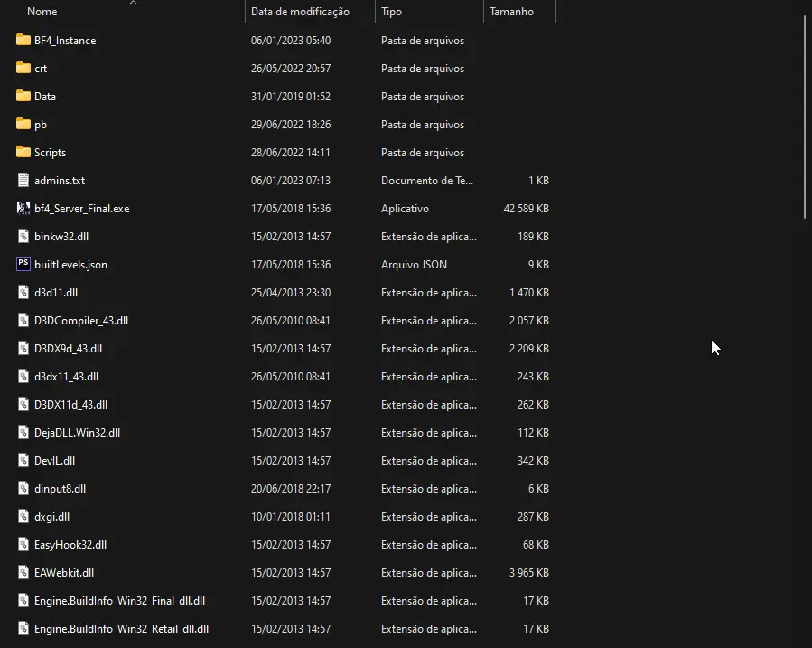Select the EAWebkit.dll file name
The height and width of the screenshot is (648, 812).
(x=64, y=572)
